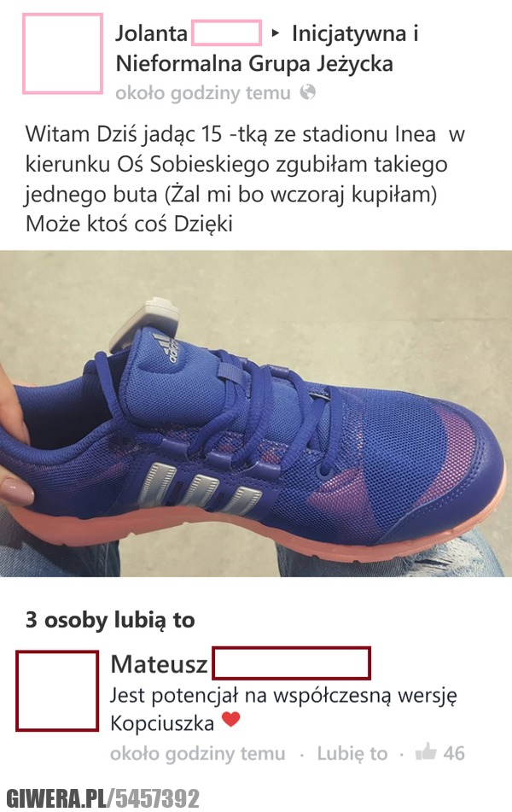Click the comment timestamp 'około godziny temu'

198,753
